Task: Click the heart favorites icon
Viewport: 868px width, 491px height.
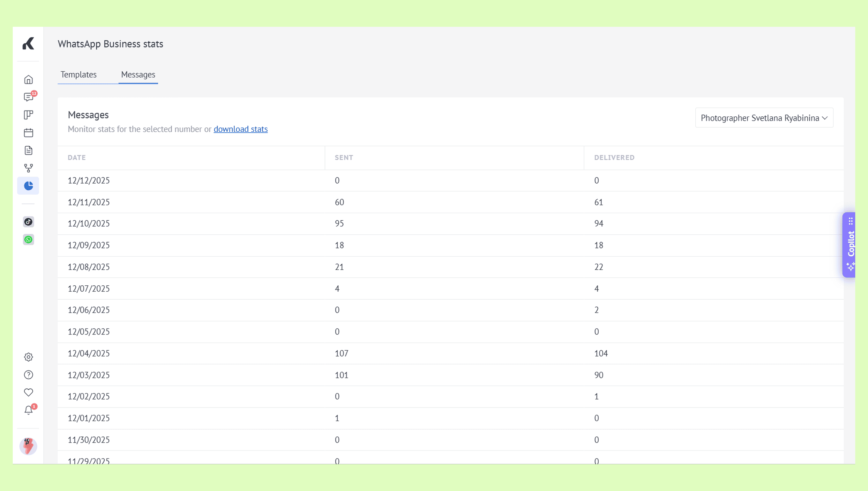Action: pyautogui.click(x=28, y=392)
